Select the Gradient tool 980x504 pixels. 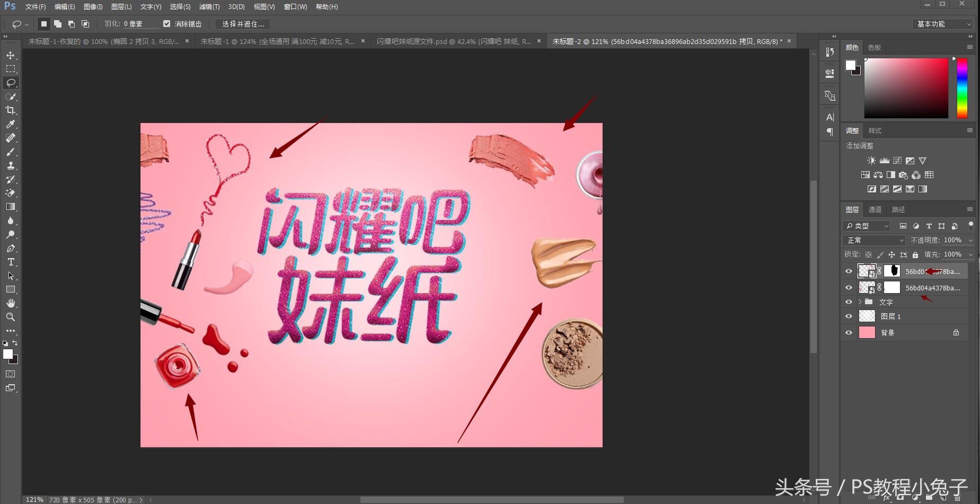coord(11,207)
